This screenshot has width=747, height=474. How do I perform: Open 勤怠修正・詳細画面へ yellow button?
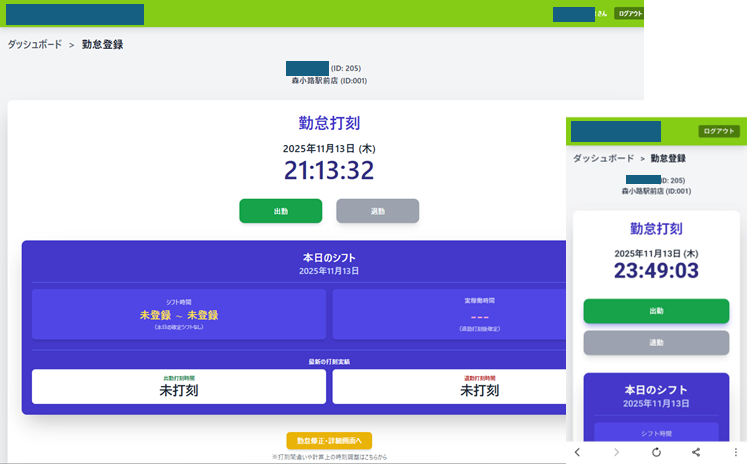click(x=329, y=441)
